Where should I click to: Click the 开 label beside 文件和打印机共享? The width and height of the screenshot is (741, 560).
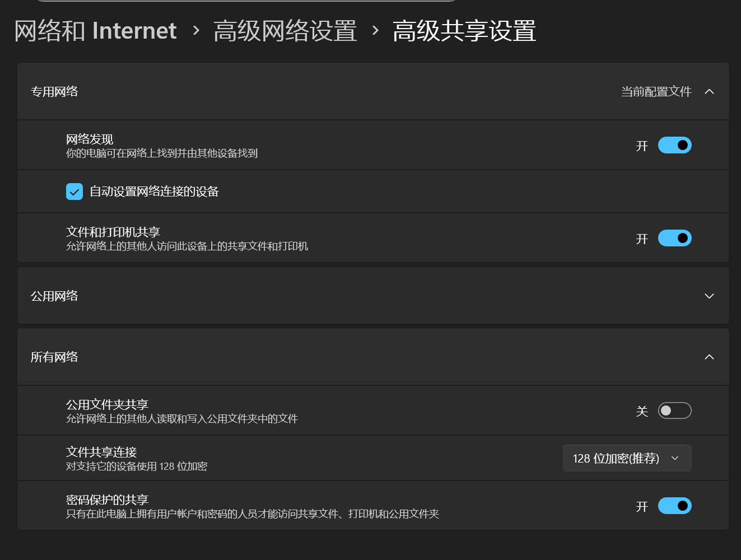click(642, 239)
